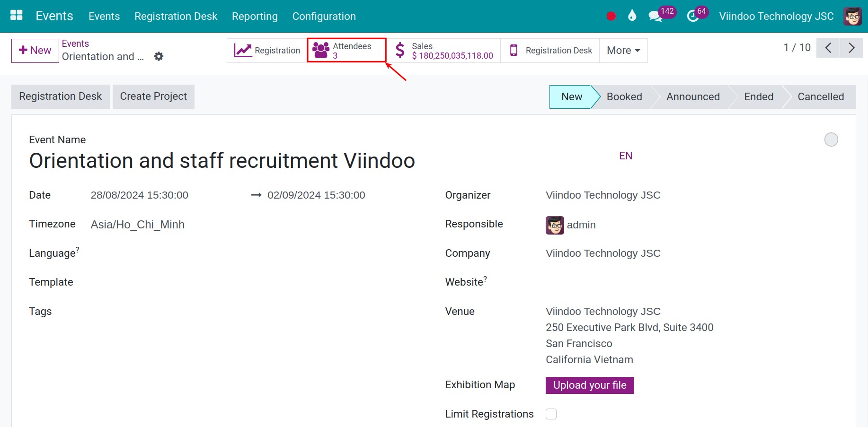Image resolution: width=868 pixels, height=427 pixels.
Task: Open the Configuration menu
Action: click(x=324, y=16)
